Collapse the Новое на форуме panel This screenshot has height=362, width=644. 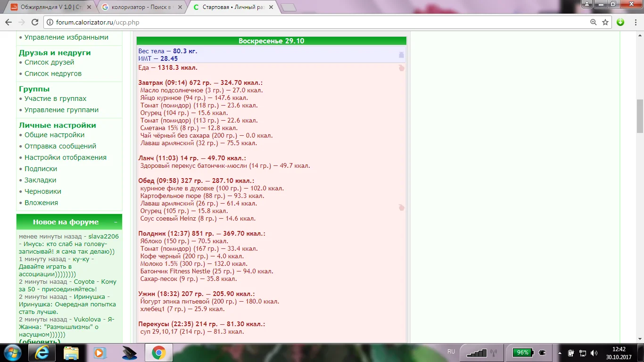116,222
